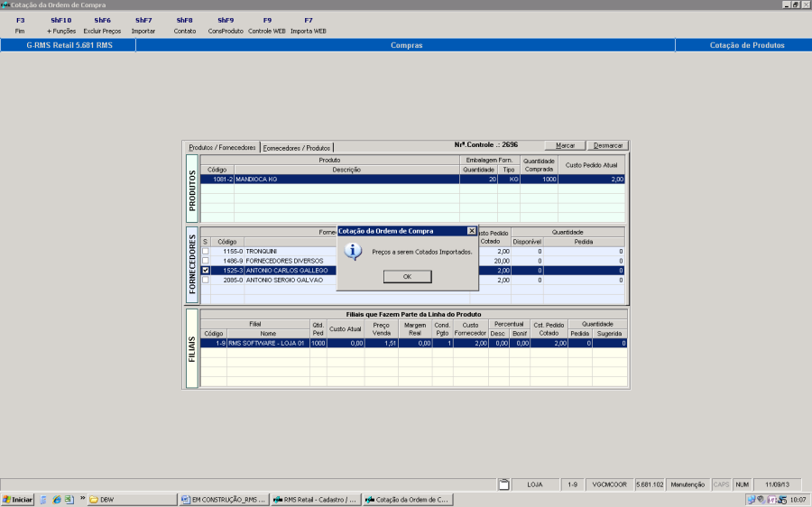Image resolution: width=812 pixels, height=507 pixels.
Task: Close the Cotação da Ordem de Compra dialog
Action: (x=471, y=231)
